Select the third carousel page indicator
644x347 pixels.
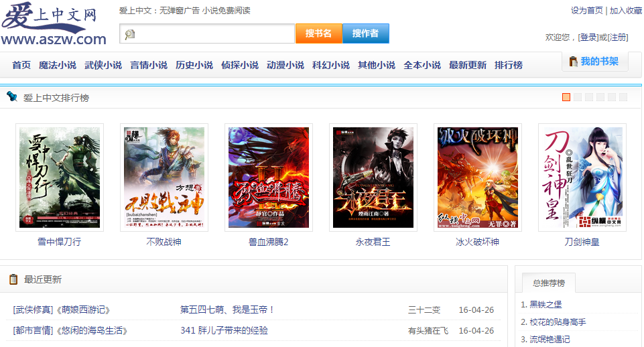point(589,97)
